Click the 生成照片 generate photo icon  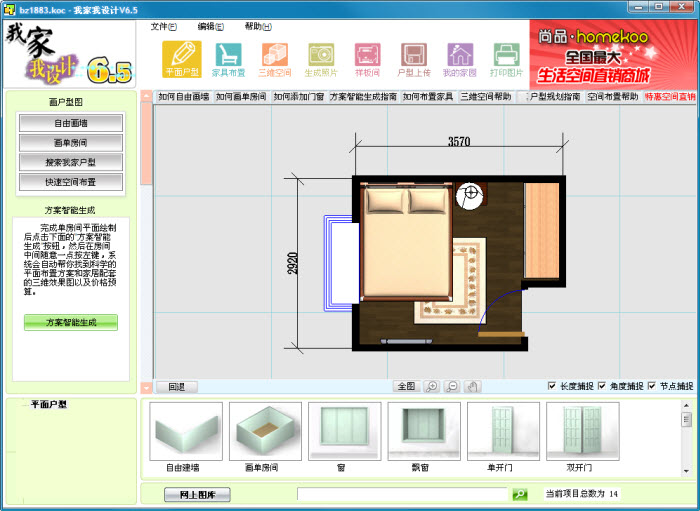321,59
